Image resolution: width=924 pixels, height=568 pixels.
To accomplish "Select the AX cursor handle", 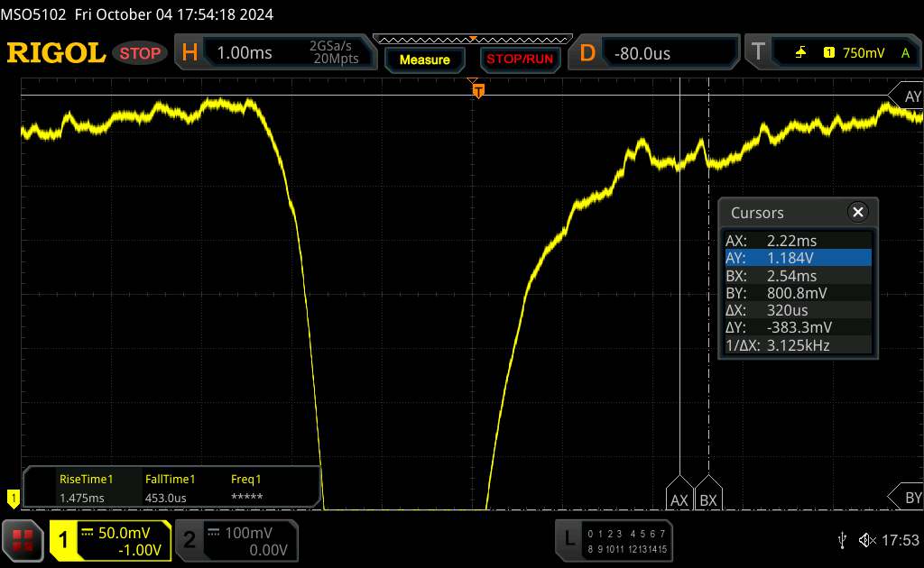I will (679, 498).
